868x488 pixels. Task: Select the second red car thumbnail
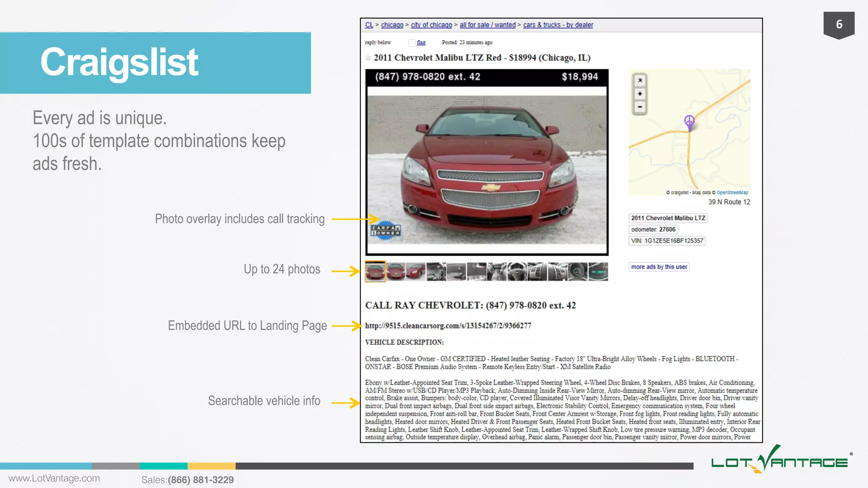point(395,272)
